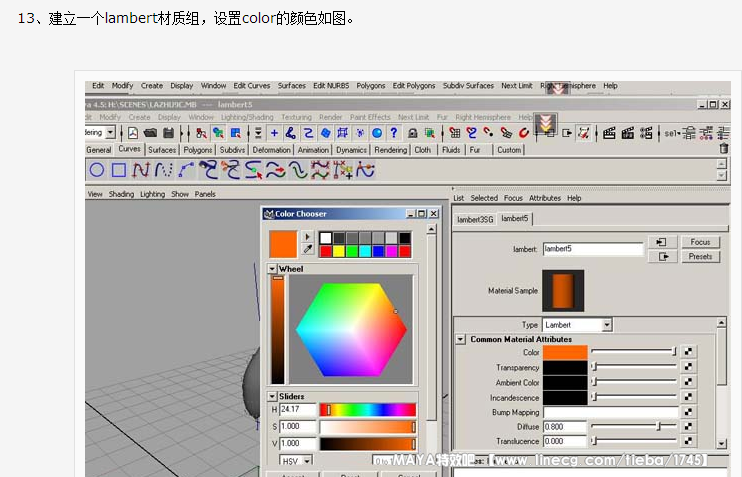Click the trash can icon on the shelf
Screen dimensions: 742x477
[723, 149]
